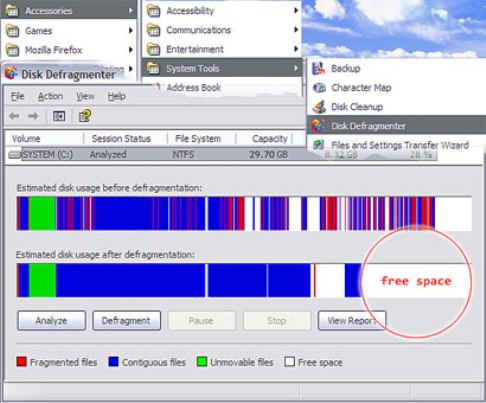Image resolution: width=486 pixels, height=403 pixels.
Task: Click the Analyzed status cell
Action: [108, 155]
